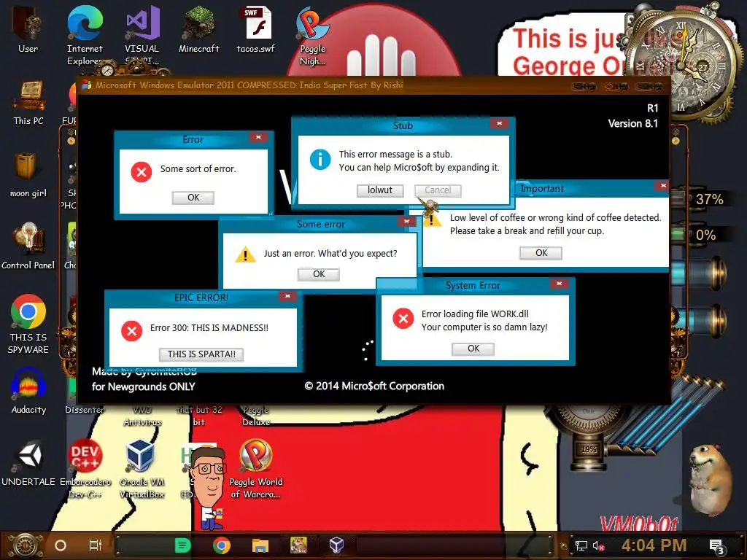Open Cortana circle on taskbar
This screenshot has width=747, height=560.
point(61,545)
